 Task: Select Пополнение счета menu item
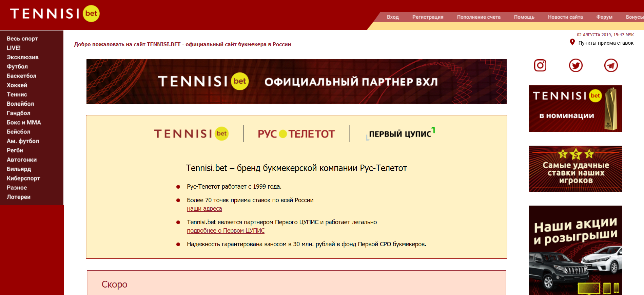pos(479,17)
